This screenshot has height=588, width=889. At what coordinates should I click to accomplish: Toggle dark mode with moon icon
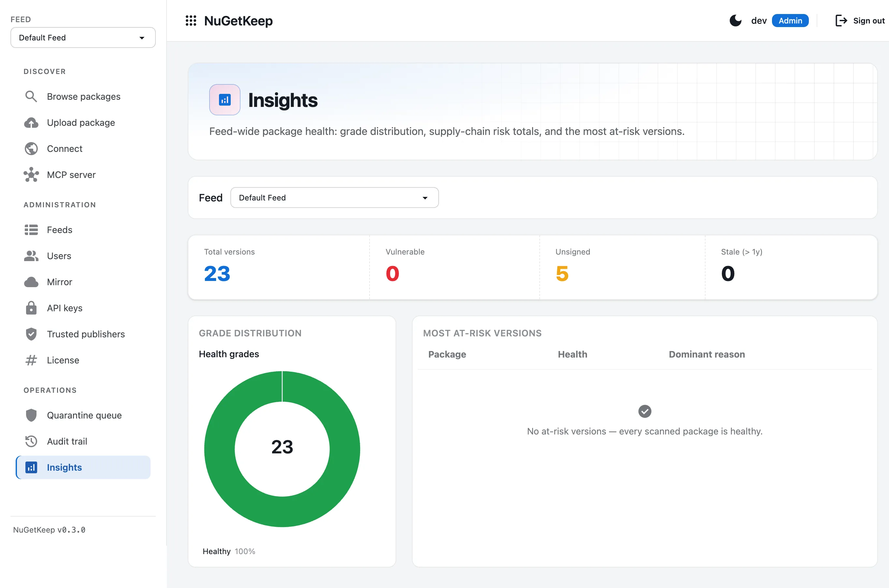coord(735,21)
